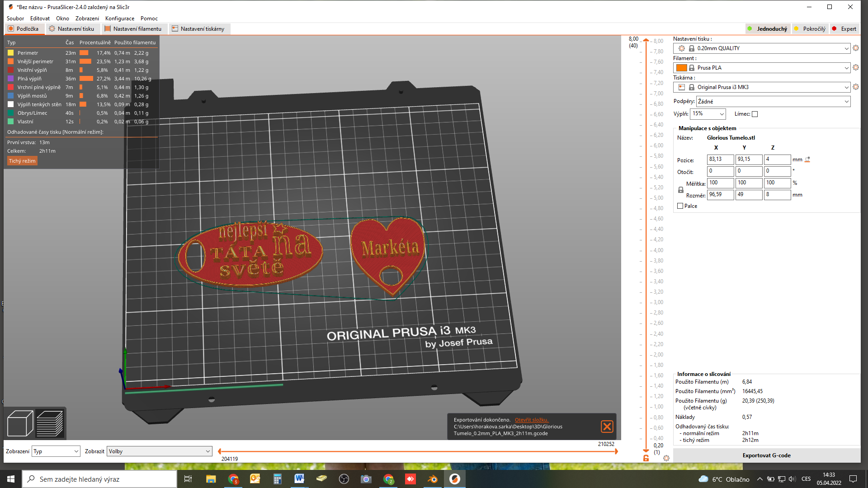
Task: Switch to Jednoduchý mode
Action: [x=768, y=29]
